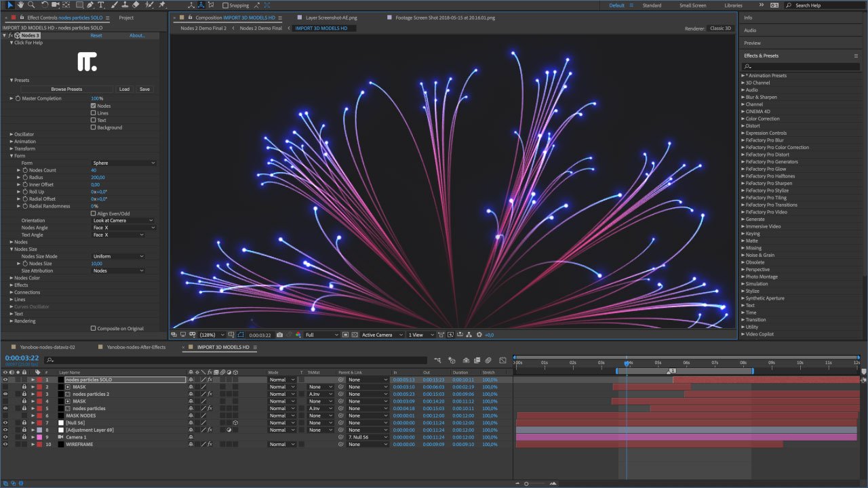The height and width of the screenshot is (488, 868).
Task: Choose the Puppet Pin tool
Action: 161,5
